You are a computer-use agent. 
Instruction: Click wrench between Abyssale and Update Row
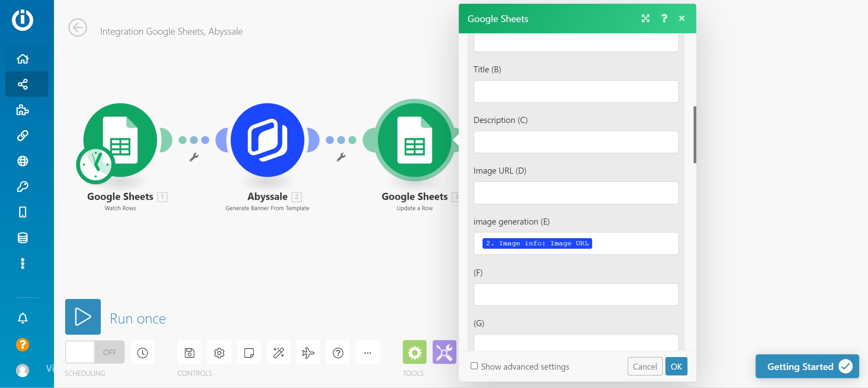(x=341, y=157)
